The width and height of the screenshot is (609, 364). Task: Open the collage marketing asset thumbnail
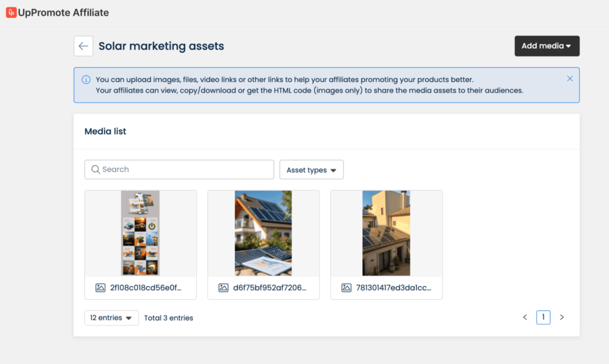point(140,233)
